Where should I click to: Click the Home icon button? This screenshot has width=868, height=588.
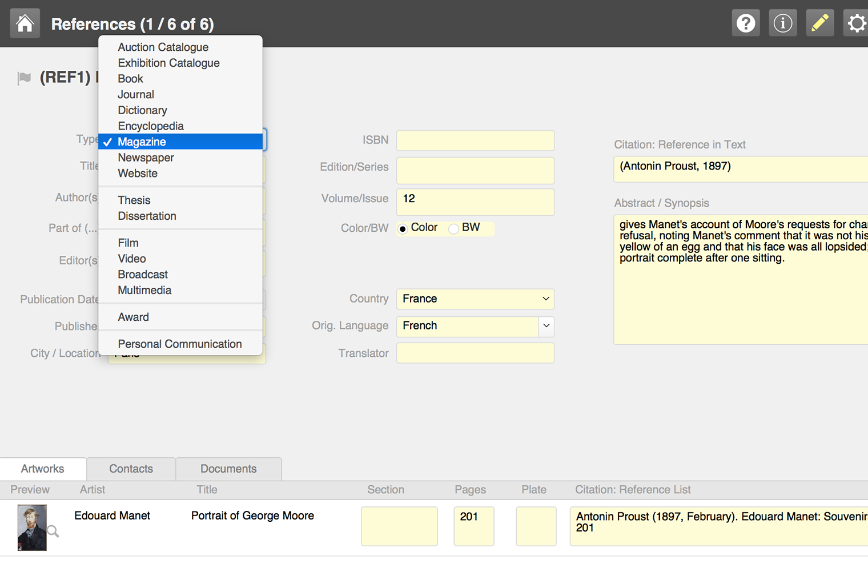[x=25, y=23]
